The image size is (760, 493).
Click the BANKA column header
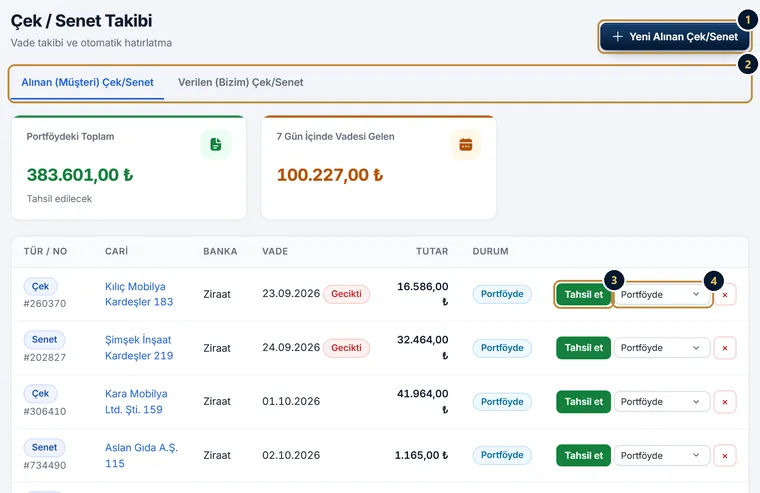[x=220, y=251]
